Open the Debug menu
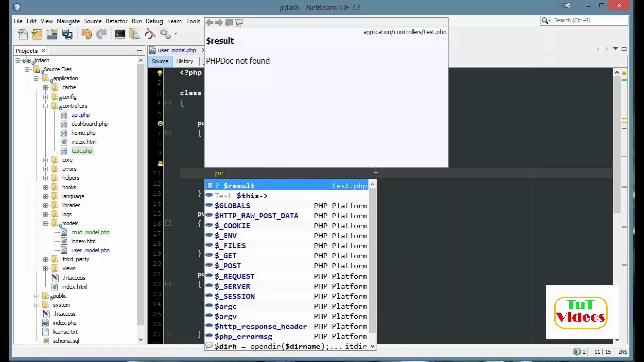This screenshot has width=644, height=362. pyautogui.click(x=154, y=21)
